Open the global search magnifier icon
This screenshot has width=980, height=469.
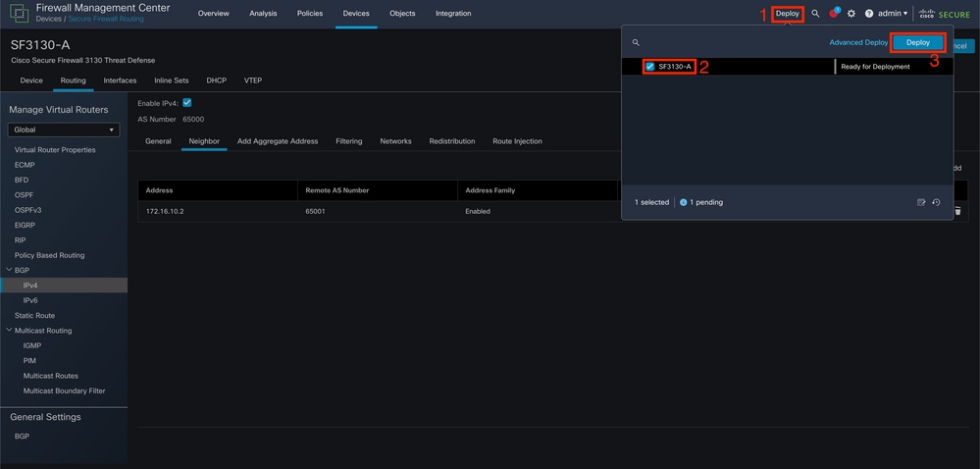[x=815, y=13]
